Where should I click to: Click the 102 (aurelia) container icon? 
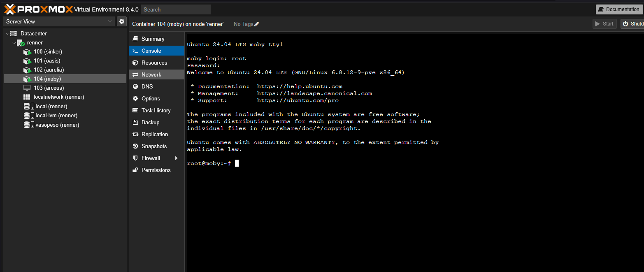point(27,70)
